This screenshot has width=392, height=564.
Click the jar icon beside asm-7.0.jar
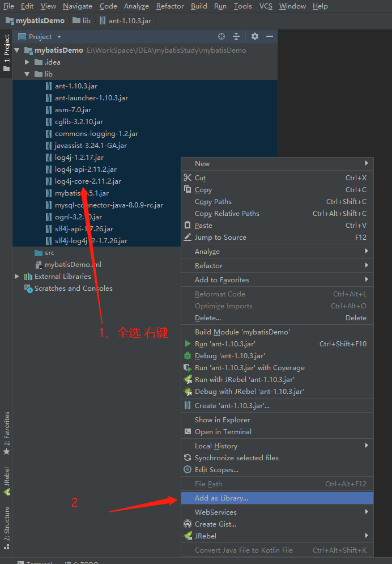[49, 110]
